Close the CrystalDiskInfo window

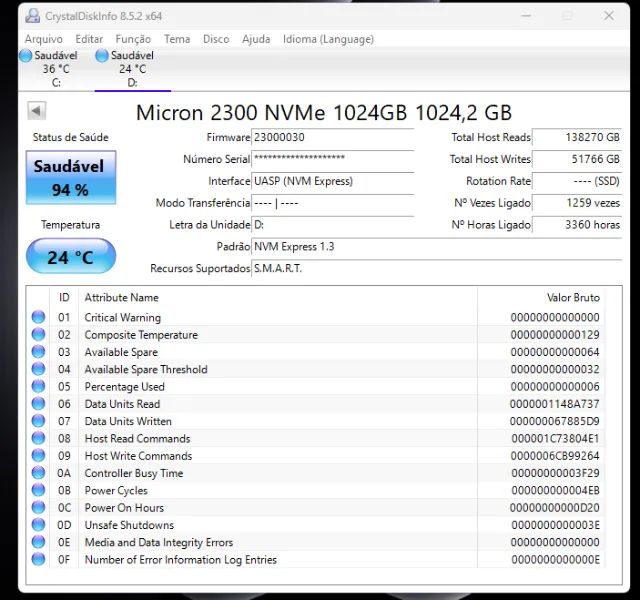point(609,16)
